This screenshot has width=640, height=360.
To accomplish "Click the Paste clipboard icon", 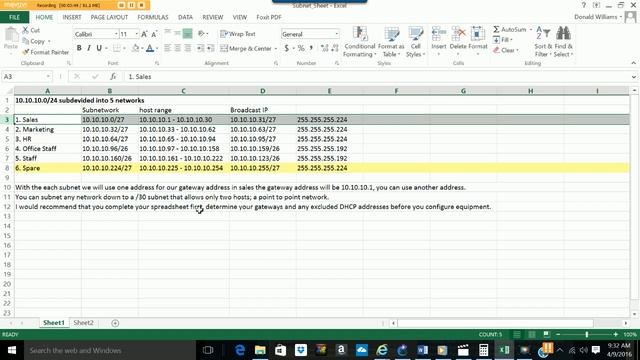I will (11, 36).
